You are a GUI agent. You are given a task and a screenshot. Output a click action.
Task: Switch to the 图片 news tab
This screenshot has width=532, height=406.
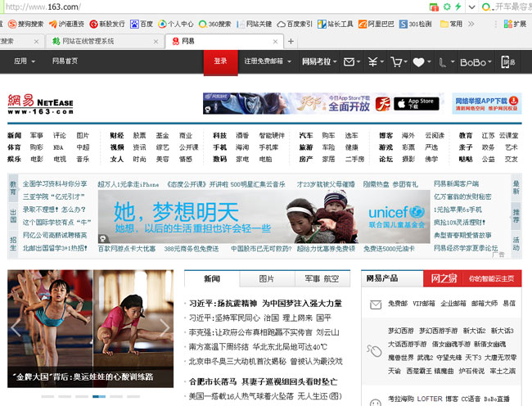267,279
